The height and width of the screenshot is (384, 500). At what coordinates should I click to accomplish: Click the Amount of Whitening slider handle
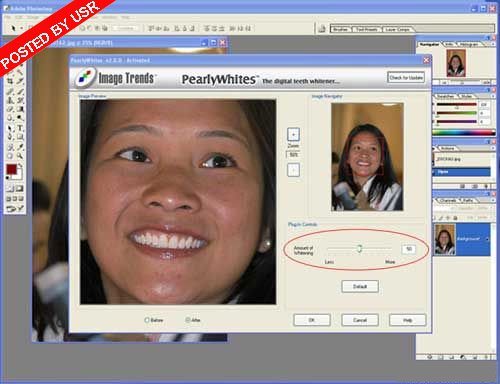click(359, 248)
